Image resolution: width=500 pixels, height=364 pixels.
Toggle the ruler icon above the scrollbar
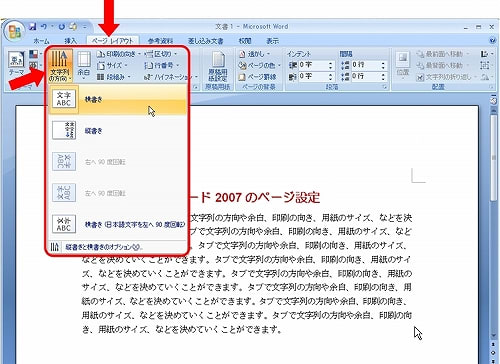[494, 100]
